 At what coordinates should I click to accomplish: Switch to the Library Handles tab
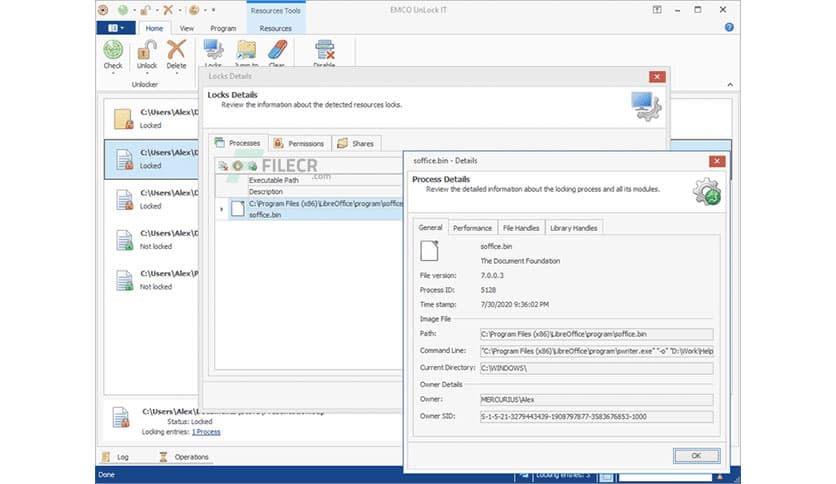coord(574,228)
